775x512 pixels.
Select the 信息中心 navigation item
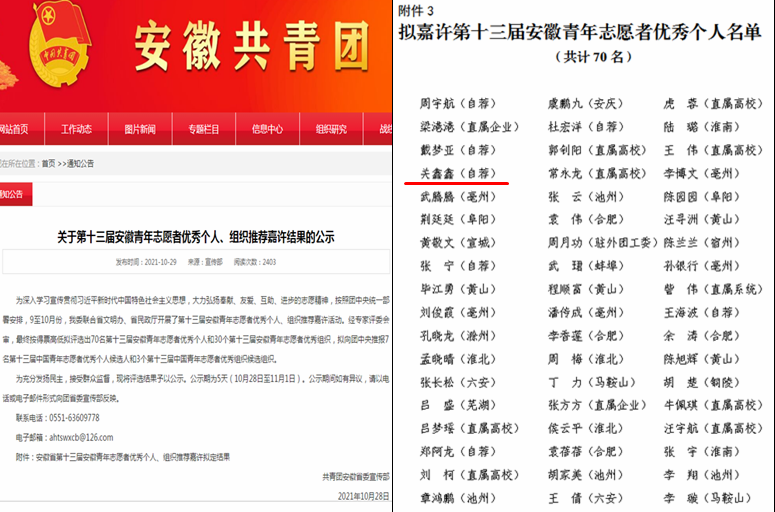point(267,129)
